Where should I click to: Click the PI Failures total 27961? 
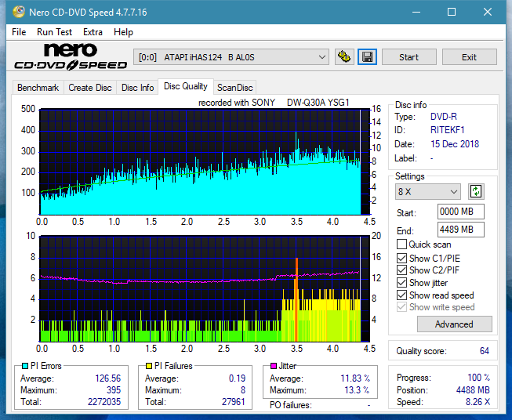pyautogui.click(x=233, y=402)
